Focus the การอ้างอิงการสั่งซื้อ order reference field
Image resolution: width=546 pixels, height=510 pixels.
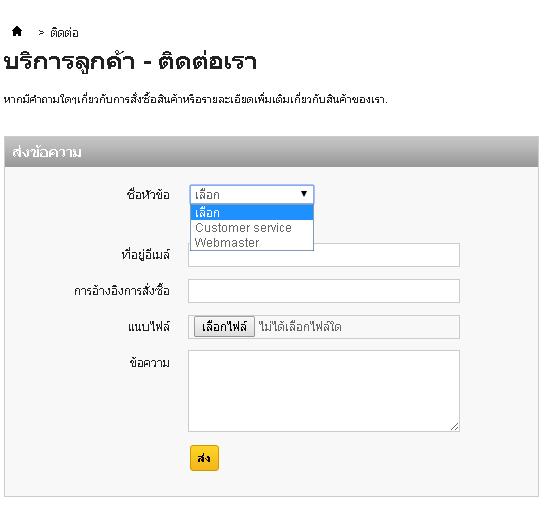tap(324, 291)
